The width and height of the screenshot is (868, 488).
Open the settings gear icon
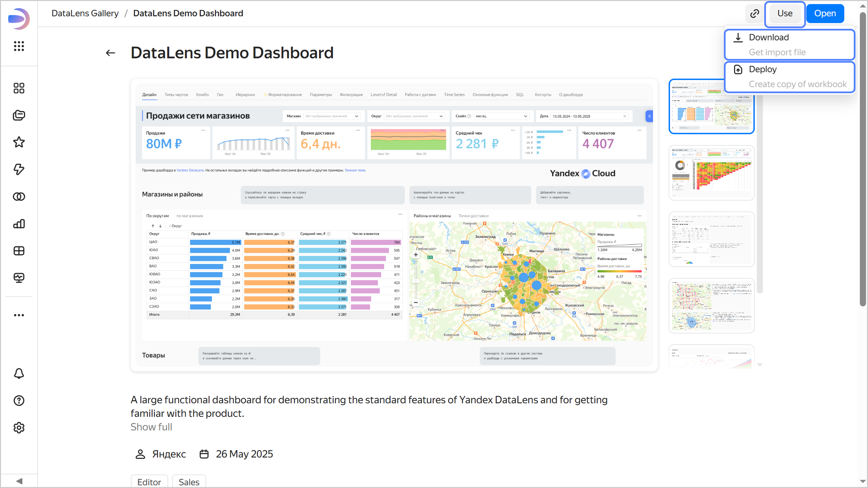click(x=19, y=428)
